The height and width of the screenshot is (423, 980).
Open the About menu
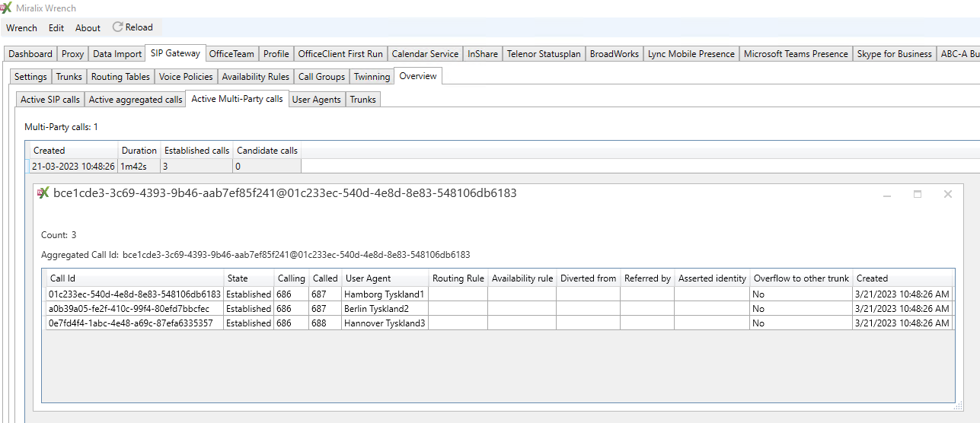[88, 27]
